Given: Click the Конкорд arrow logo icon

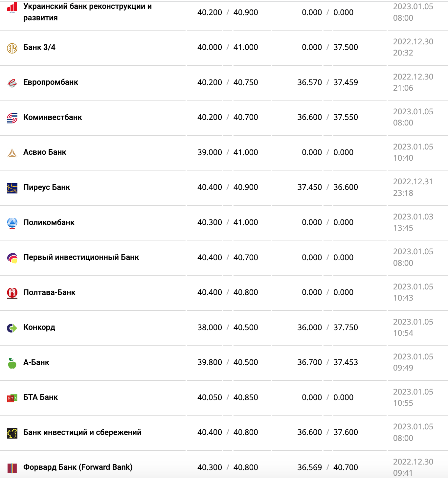Looking at the screenshot, I should pyautogui.click(x=12, y=328).
